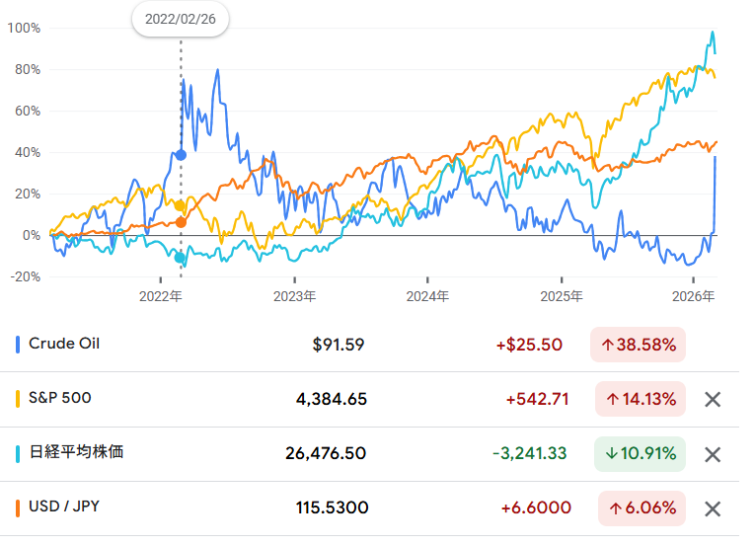This screenshot has height=546, width=756.
Task: Click the USD / JPY 6.06% badge
Action: click(x=639, y=508)
